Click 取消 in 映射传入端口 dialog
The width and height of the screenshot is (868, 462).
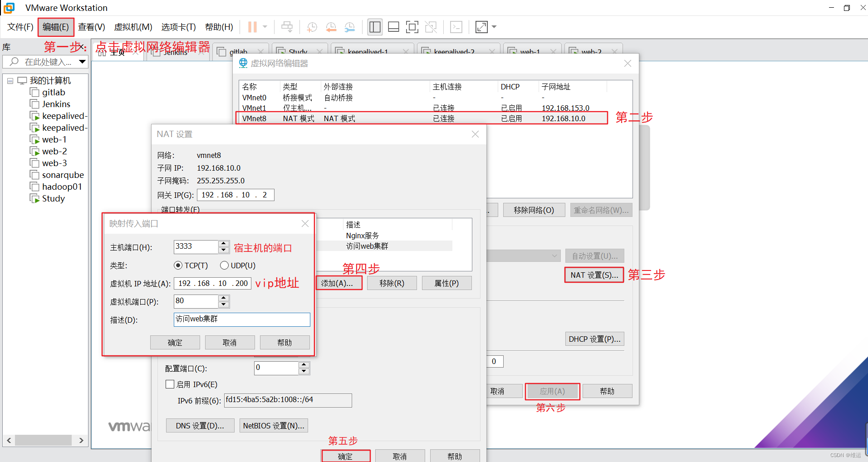(230, 343)
